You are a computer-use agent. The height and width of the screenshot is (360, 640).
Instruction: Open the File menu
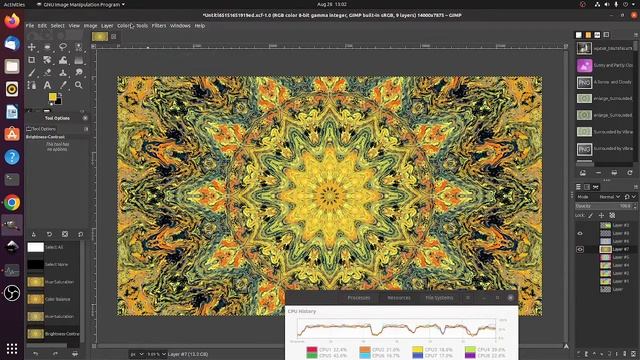(x=30, y=26)
